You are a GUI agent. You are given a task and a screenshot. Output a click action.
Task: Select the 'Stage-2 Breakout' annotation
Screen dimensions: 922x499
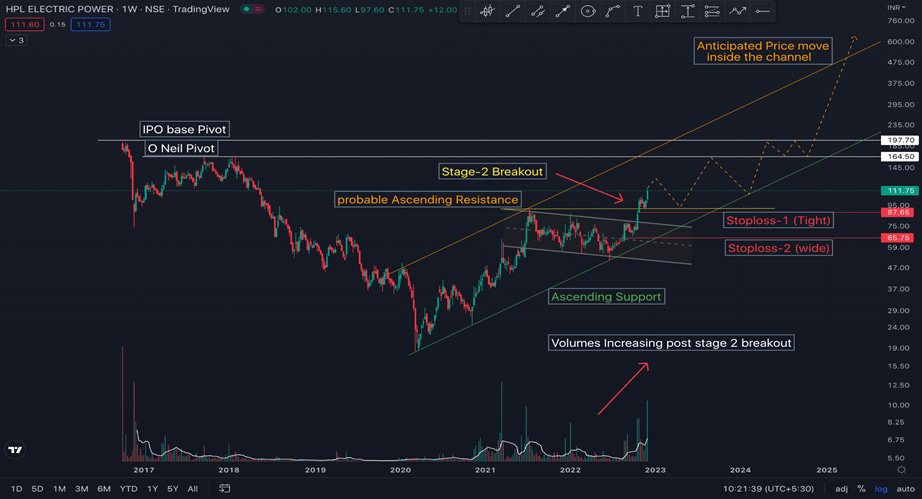point(492,172)
